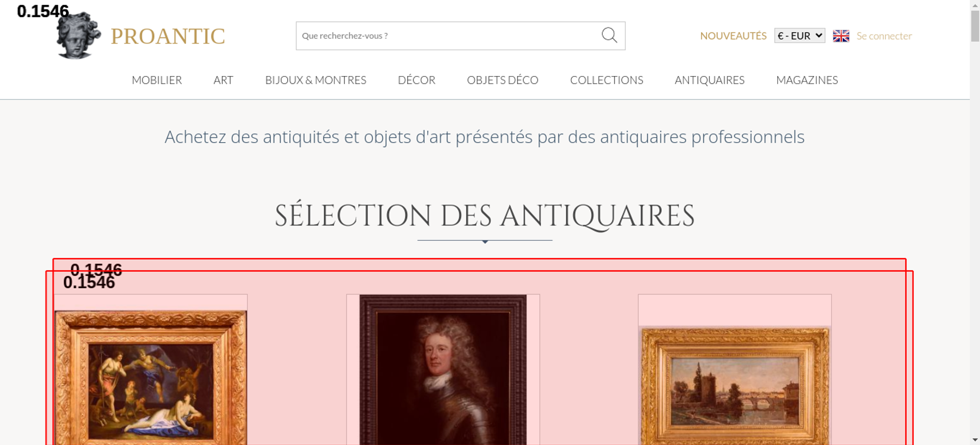The image size is (980, 445).
Task: Click the vertical scrollbar down arrow
Action: [x=975, y=440]
